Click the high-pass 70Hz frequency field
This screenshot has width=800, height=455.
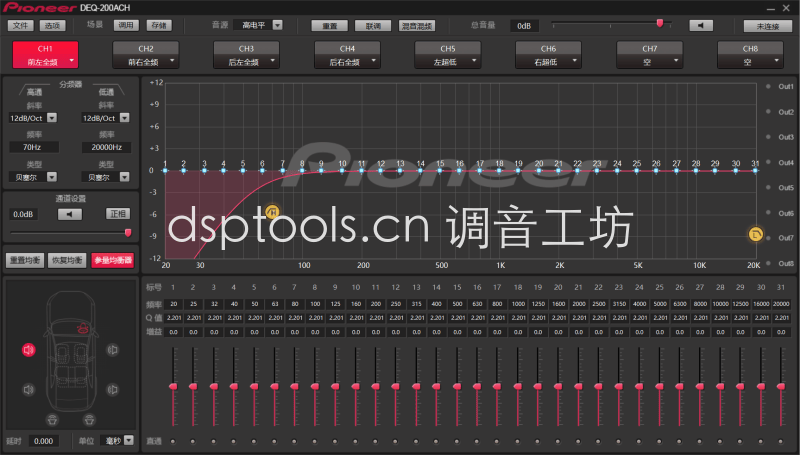(34, 147)
